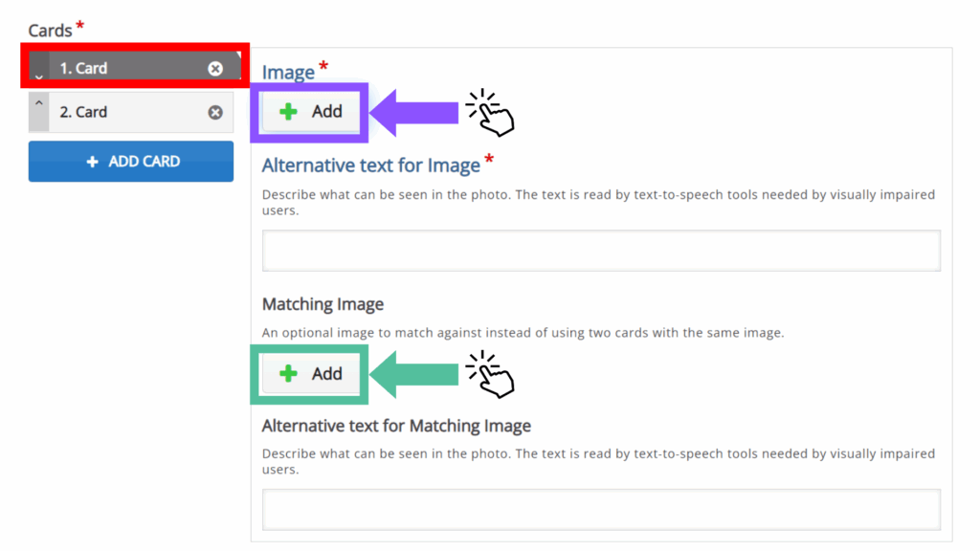Click the Cards section label
This screenshot has height=551, width=980.
[x=50, y=31]
